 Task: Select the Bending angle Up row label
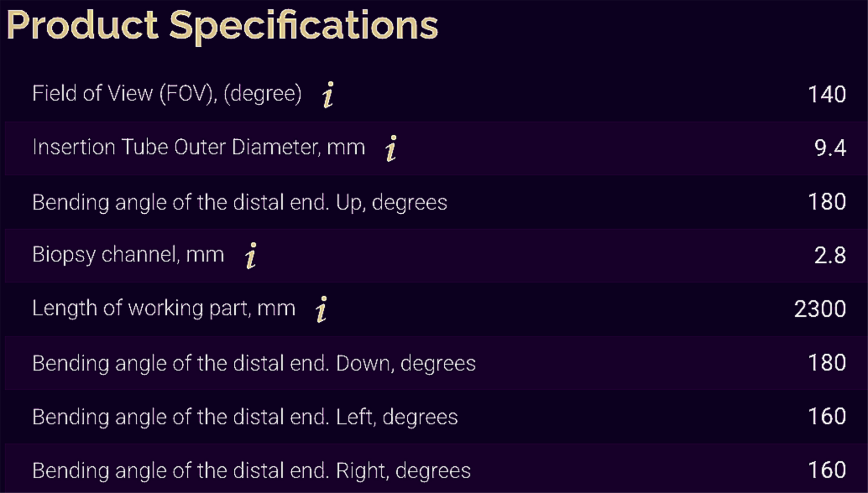pyautogui.click(x=240, y=202)
